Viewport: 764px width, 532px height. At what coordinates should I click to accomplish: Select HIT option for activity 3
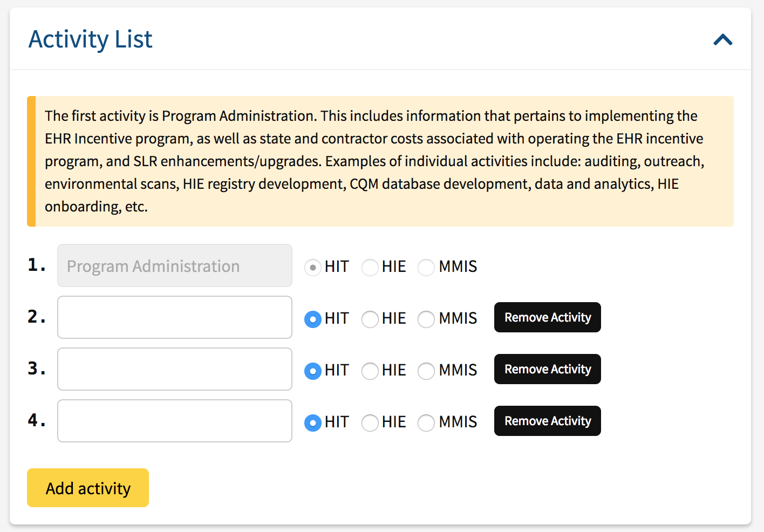[x=313, y=371]
